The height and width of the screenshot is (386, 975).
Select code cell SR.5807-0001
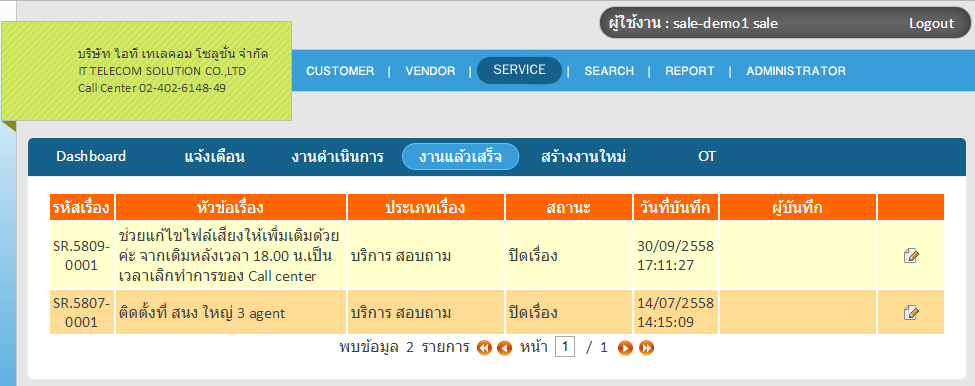click(82, 313)
